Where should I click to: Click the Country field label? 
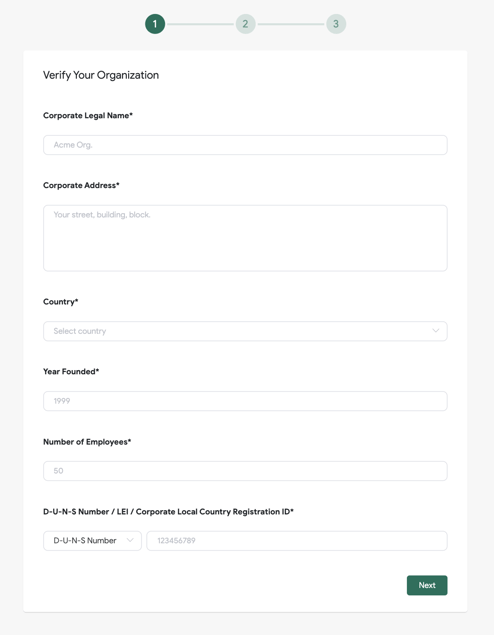click(x=60, y=302)
